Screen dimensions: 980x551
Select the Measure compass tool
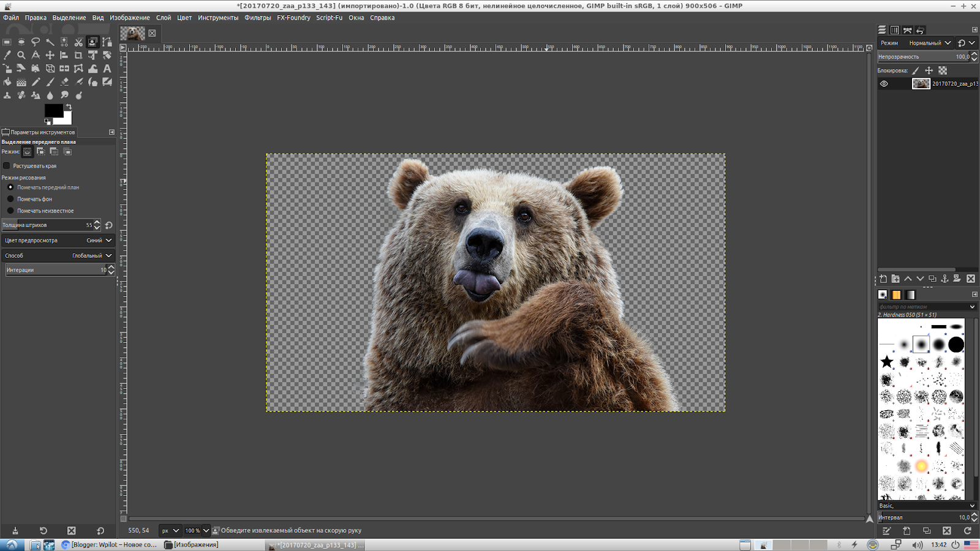click(36, 55)
